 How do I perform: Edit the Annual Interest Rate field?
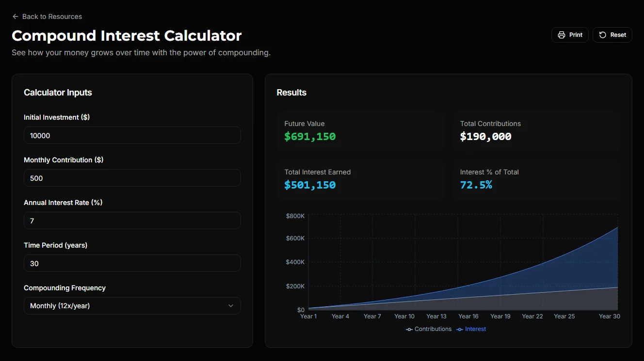pos(132,220)
